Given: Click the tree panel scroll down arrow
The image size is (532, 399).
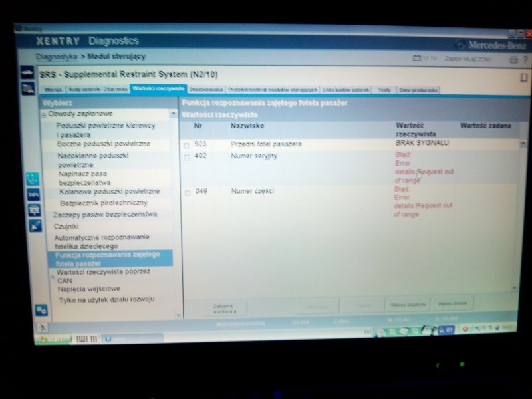Looking at the screenshot, I should coord(178,315).
